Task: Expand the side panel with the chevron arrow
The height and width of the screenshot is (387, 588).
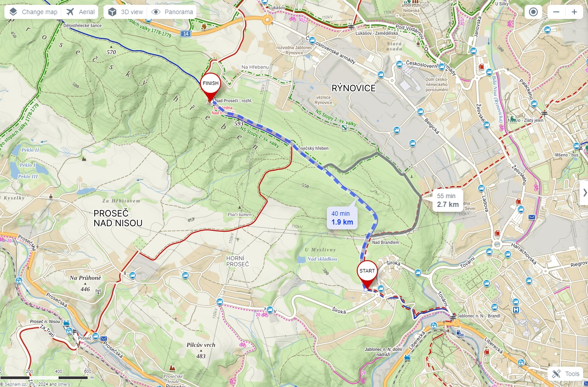Action: click(584, 192)
